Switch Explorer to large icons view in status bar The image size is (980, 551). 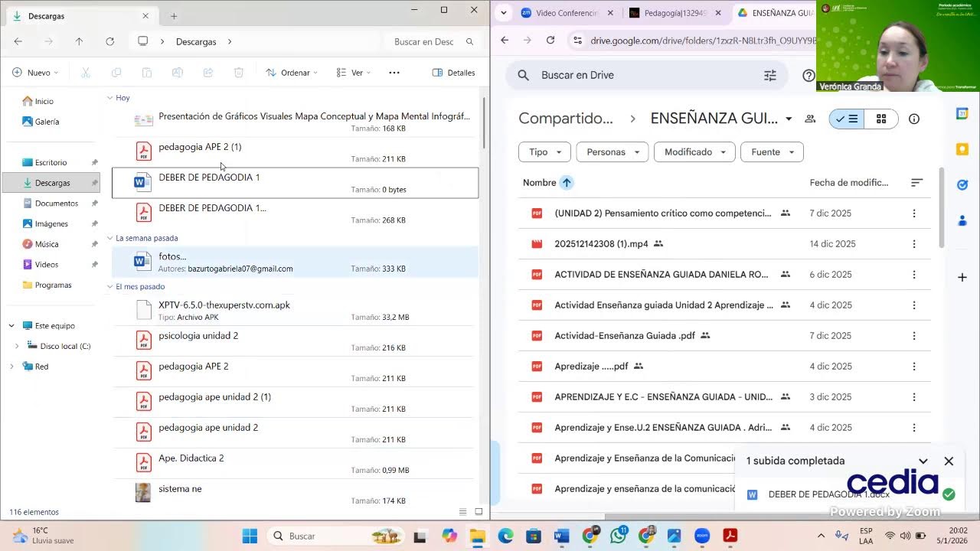click(479, 512)
